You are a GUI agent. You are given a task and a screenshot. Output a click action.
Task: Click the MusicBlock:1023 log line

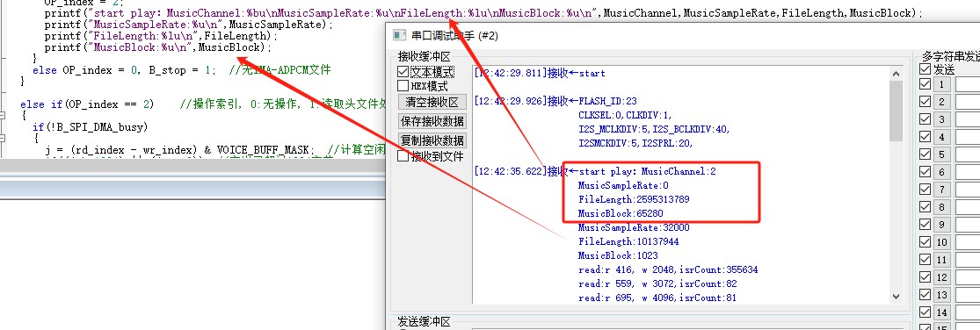coord(618,255)
